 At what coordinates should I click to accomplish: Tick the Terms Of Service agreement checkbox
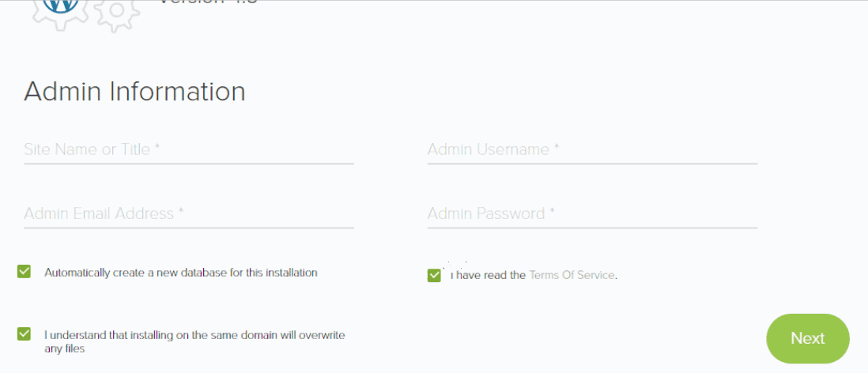click(x=434, y=275)
